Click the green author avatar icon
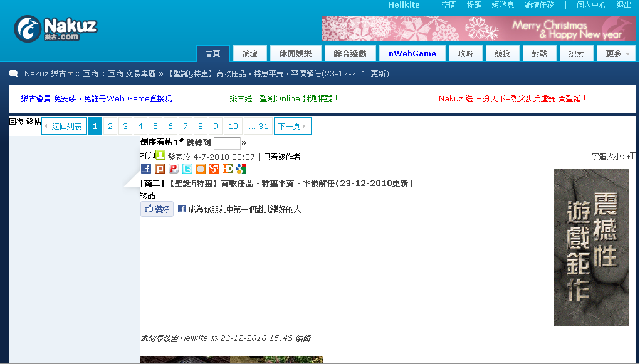Image resolution: width=640 pixels, height=364 pixels. tap(161, 155)
